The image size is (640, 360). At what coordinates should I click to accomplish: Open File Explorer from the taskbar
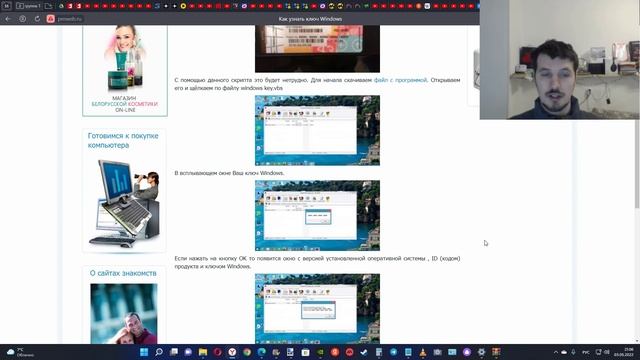[203, 352]
